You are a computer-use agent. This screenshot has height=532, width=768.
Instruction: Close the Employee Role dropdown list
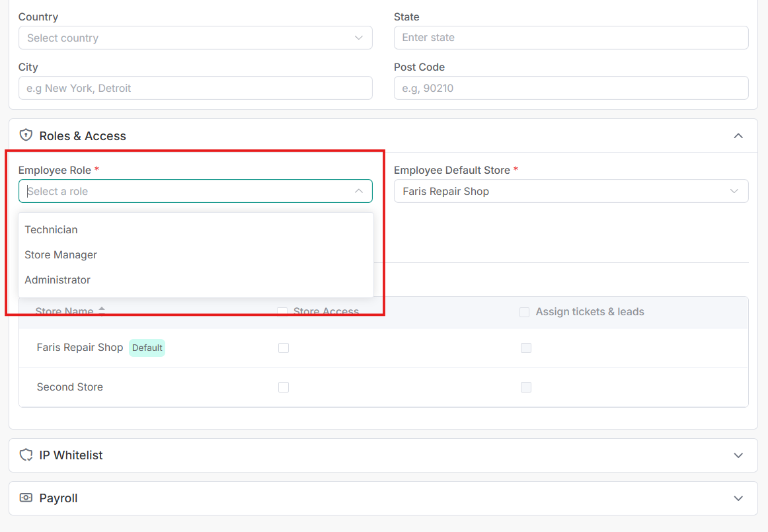(x=359, y=191)
